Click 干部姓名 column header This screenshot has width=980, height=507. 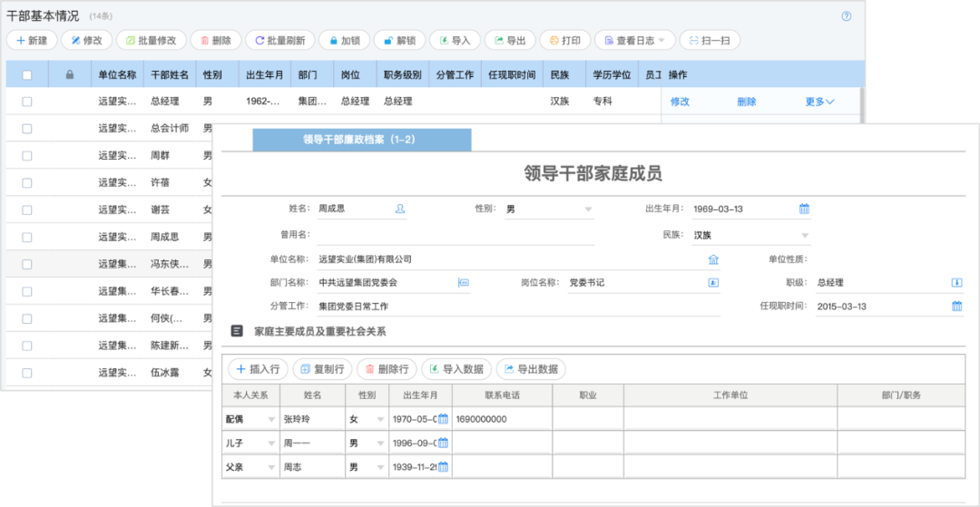170,75
